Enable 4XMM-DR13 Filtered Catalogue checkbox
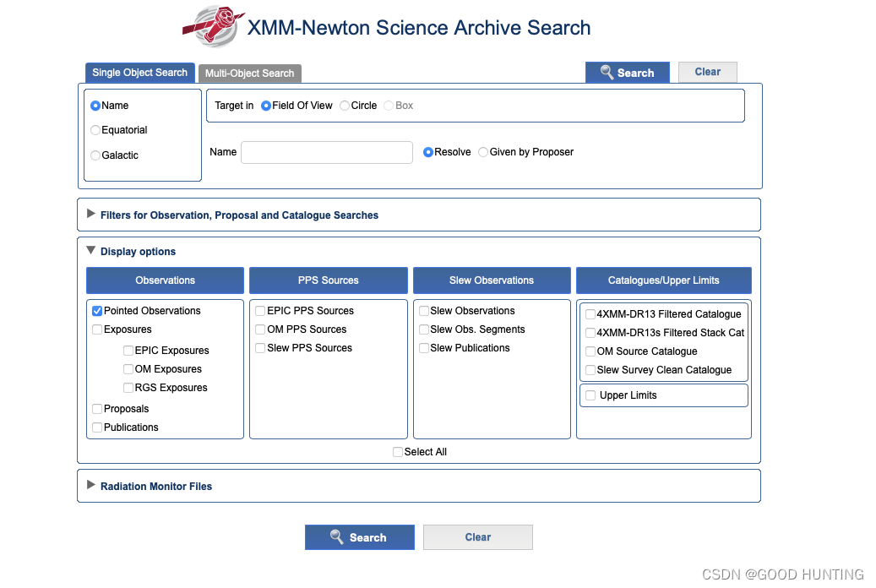 590,314
